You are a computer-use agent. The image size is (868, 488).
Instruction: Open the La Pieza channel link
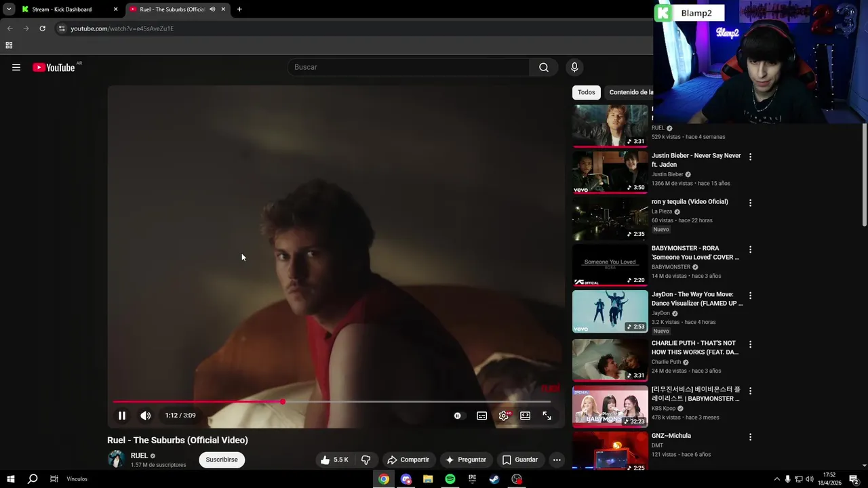662,211
